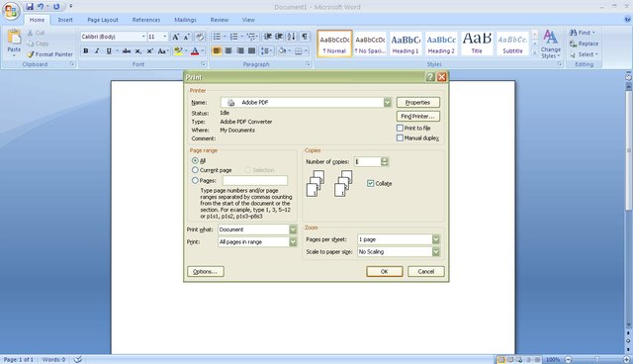Click Shrink Font icon
Screen dimensions: 633x364
(187, 37)
